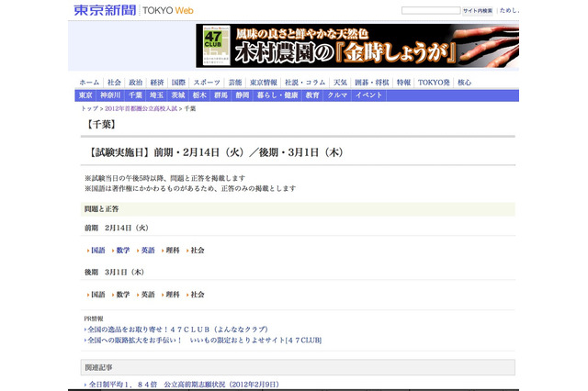The width and height of the screenshot is (588, 391).
Task: Select the 神奈川 regional tab
Action: pyautogui.click(x=110, y=95)
